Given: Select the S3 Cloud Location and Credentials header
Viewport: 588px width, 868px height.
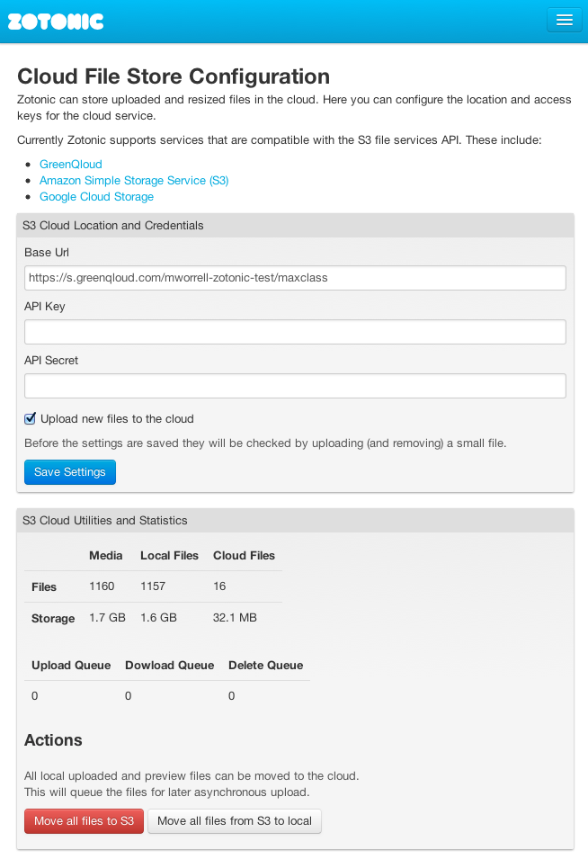Looking at the screenshot, I should tap(113, 226).
